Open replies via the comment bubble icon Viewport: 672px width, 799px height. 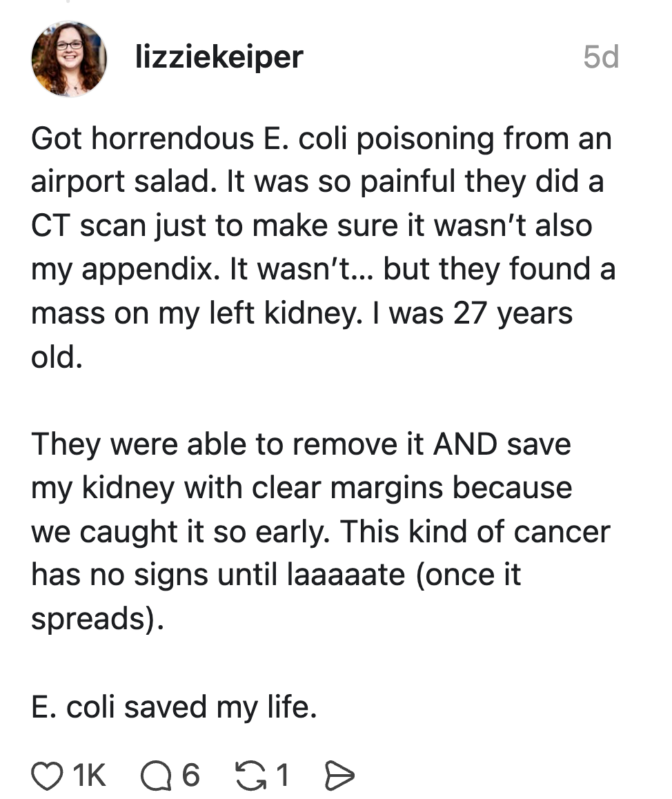tap(156, 775)
